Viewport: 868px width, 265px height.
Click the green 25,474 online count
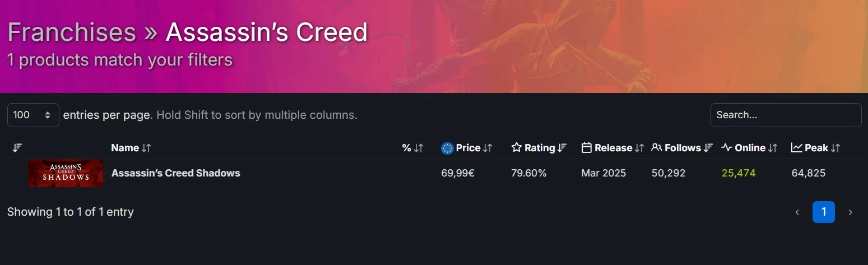(739, 173)
